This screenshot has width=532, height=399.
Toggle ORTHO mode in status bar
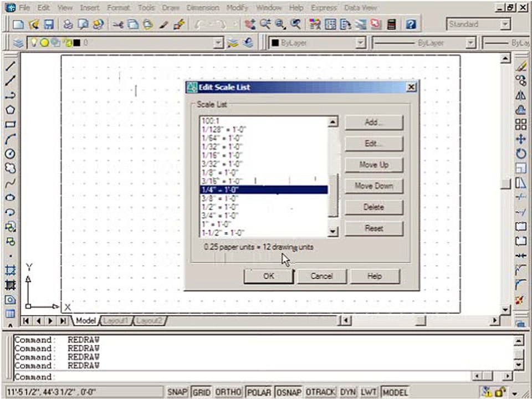tap(228, 392)
